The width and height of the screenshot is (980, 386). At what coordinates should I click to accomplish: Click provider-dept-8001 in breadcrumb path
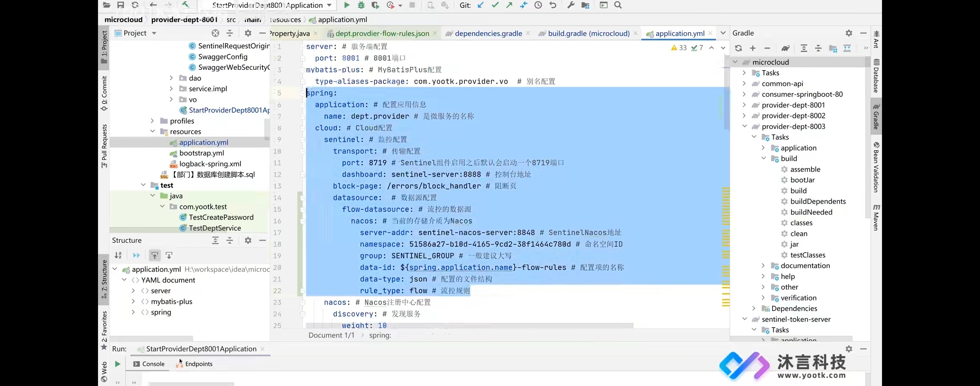click(x=184, y=20)
